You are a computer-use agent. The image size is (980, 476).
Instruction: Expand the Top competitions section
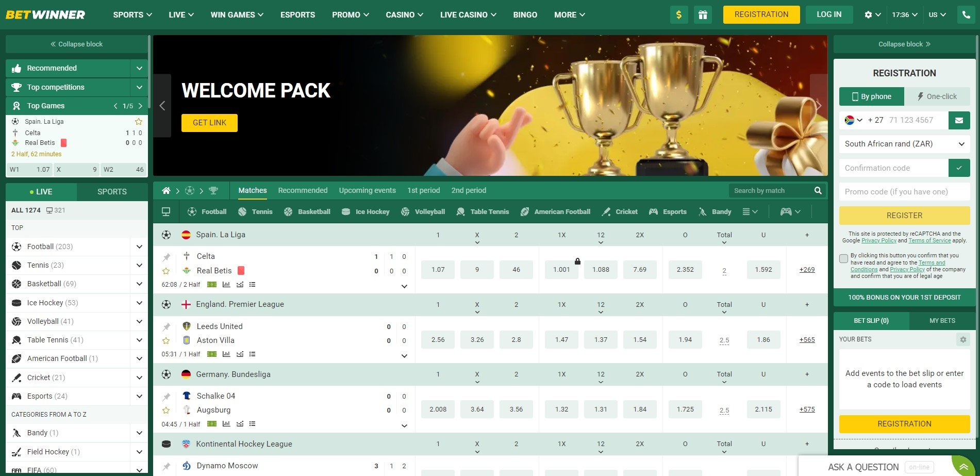click(x=139, y=87)
